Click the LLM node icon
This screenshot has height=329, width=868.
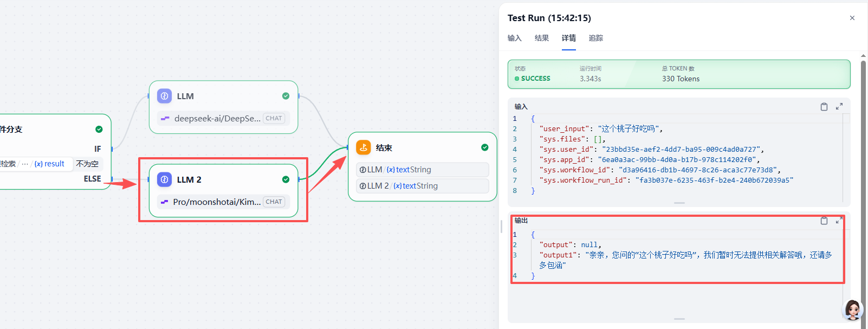164,96
